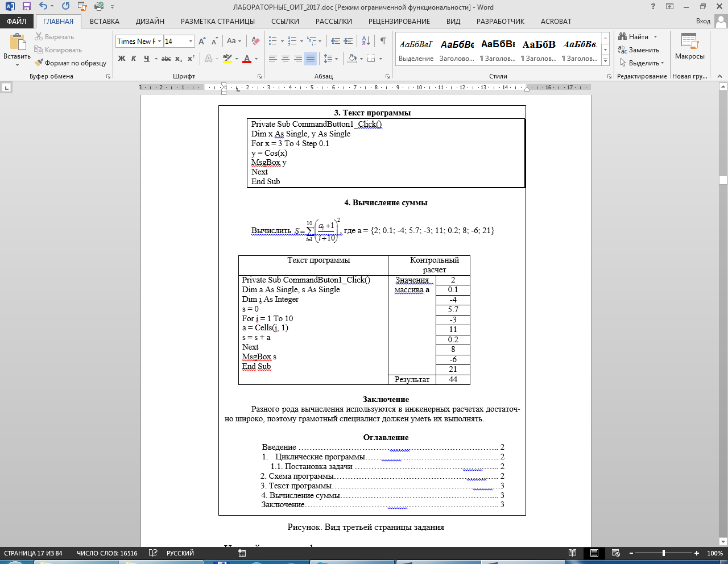The height and width of the screenshot is (564, 728).
Task: Click the Save icon in quick access toolbar
Action: [26, 7]
